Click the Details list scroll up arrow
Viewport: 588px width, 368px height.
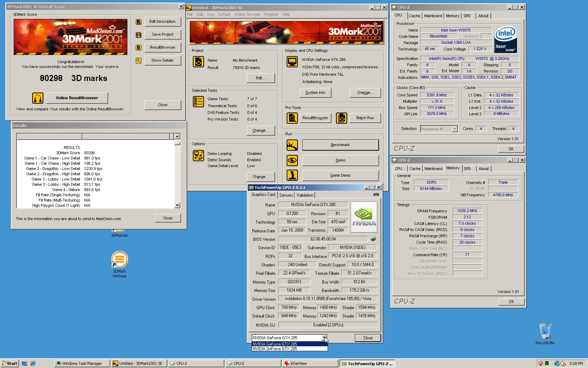(x=177, y=136)
